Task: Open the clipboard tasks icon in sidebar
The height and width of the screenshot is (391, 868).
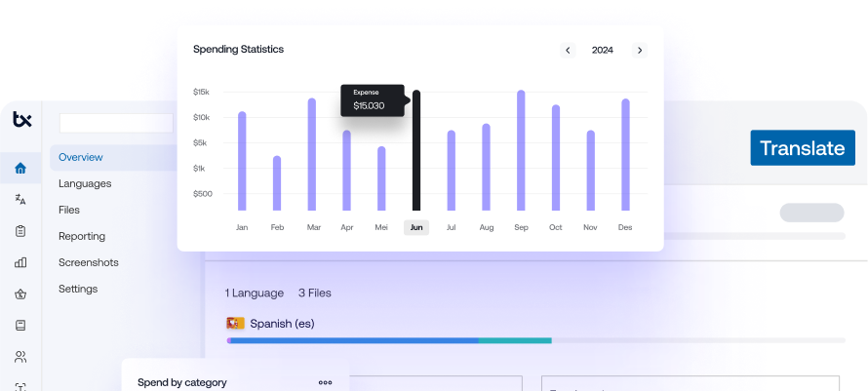Action: coord(20,231)
